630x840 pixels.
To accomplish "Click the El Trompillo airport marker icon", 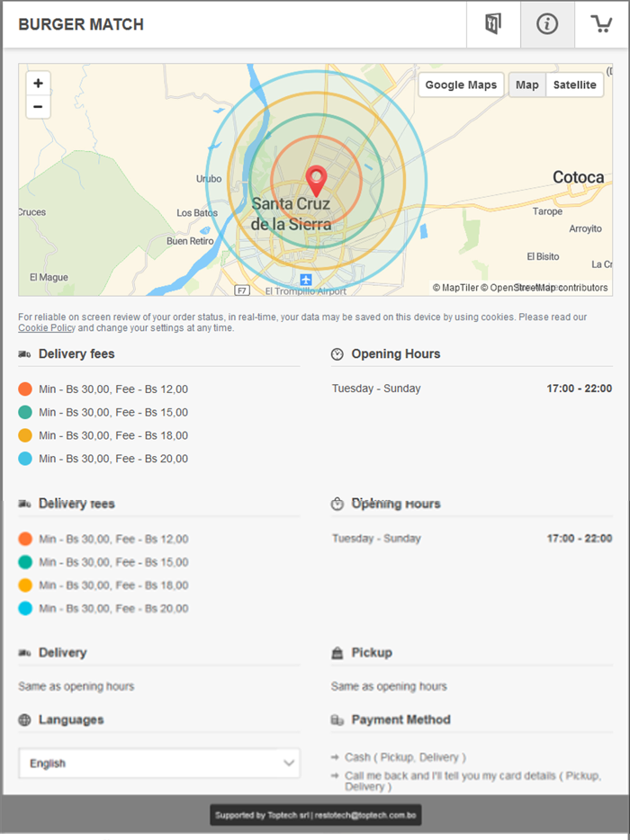I will pos(306,280).
